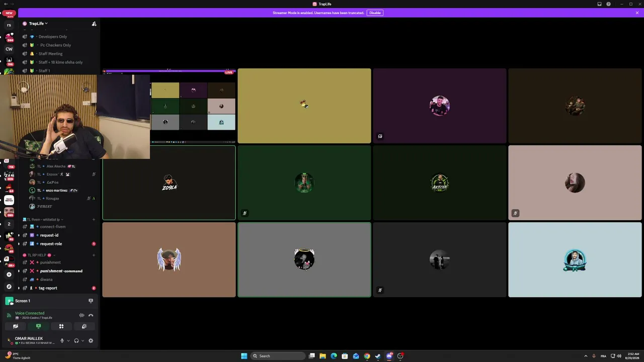Open microphone input options arrow
644x362 pixels.
point(68,341)
